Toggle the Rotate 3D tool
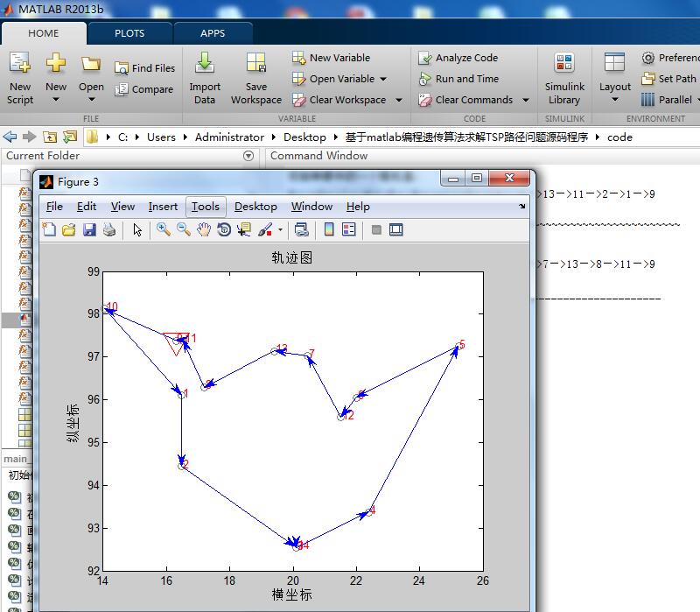700x612 pixels. click(x=224, y=229)
